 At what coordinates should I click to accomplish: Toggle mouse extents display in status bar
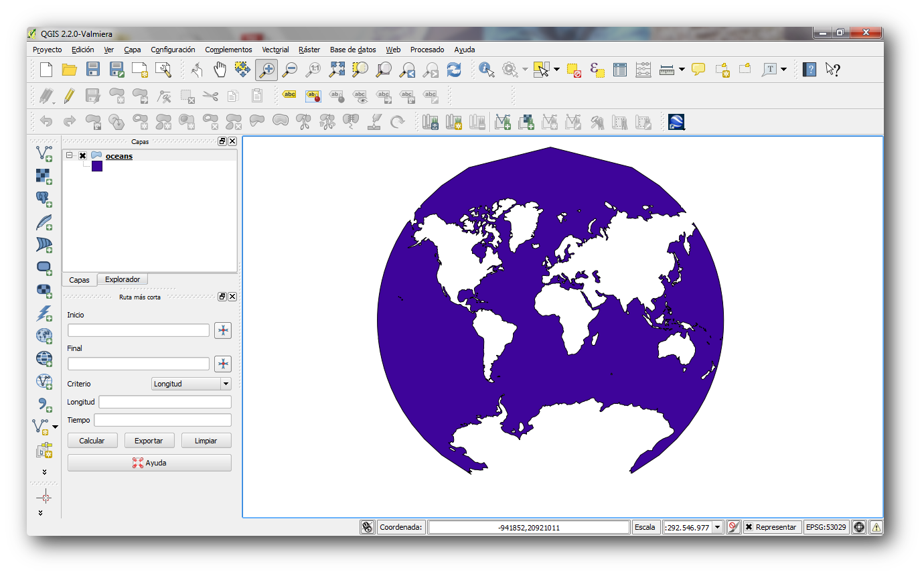pos(367,527)
